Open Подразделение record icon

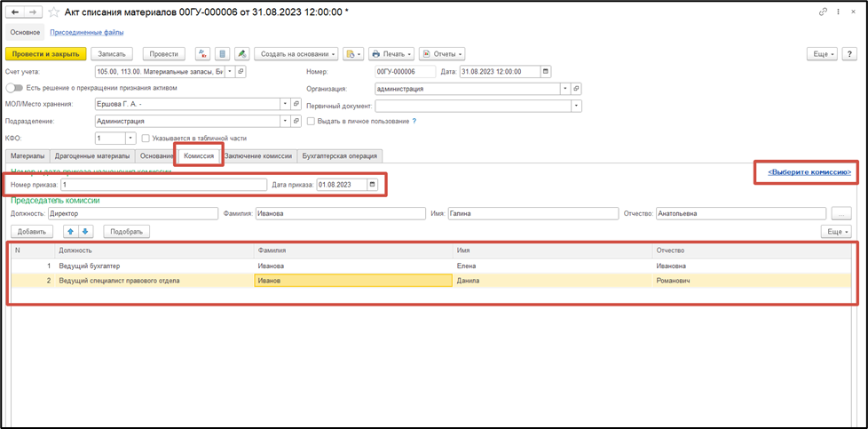296,120
